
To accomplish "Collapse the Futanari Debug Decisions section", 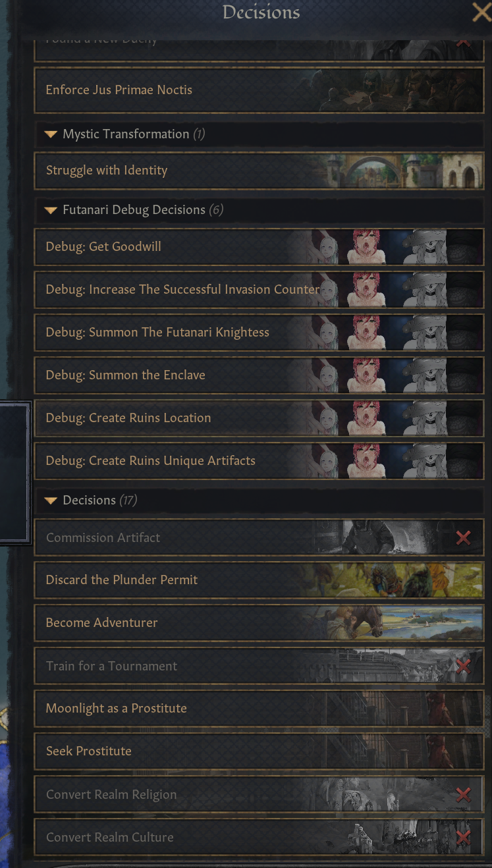I will (51, 210).
